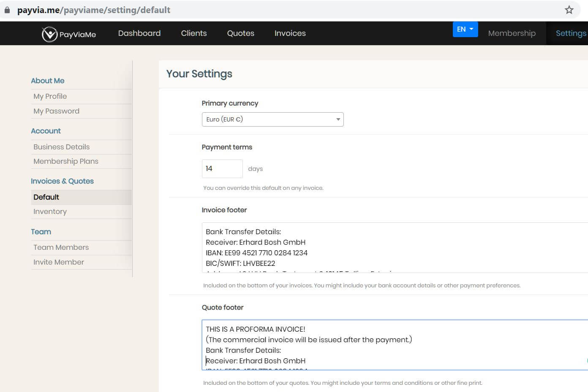
Task: Click 'IBAN: EE99 4521 7710 0284 1234' line
Action: tap(256, 253)
